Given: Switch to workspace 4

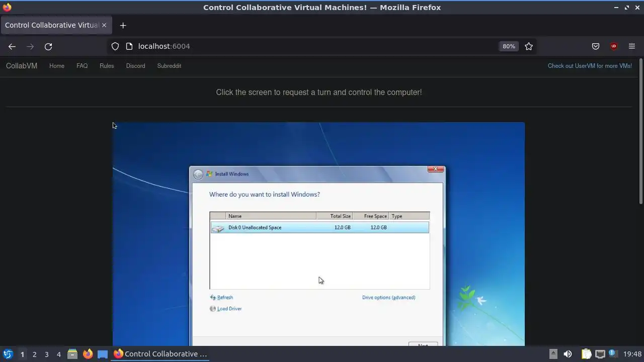Looking at the screenshot, I should [58, 354].
